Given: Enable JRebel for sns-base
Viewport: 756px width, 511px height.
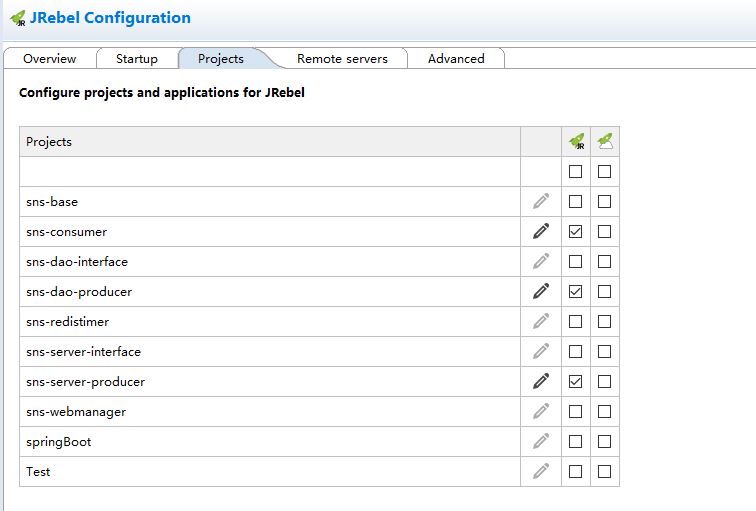Looking at the screenshot, I should pos(575,201).
